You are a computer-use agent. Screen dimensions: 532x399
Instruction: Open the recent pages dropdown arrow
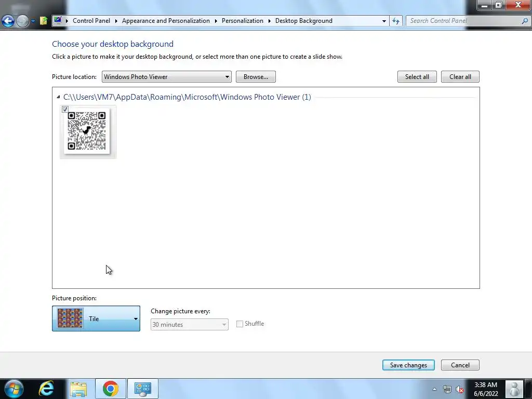tap(33, 21)
